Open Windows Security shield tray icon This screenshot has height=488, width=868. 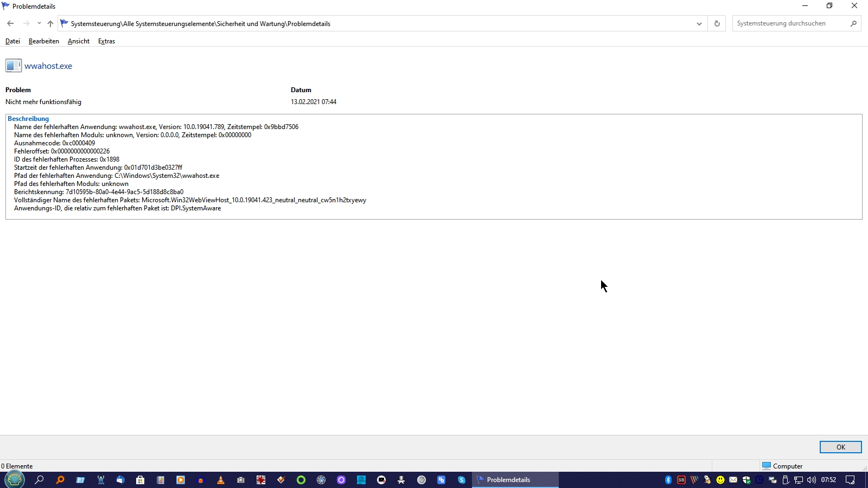[746, 480]
